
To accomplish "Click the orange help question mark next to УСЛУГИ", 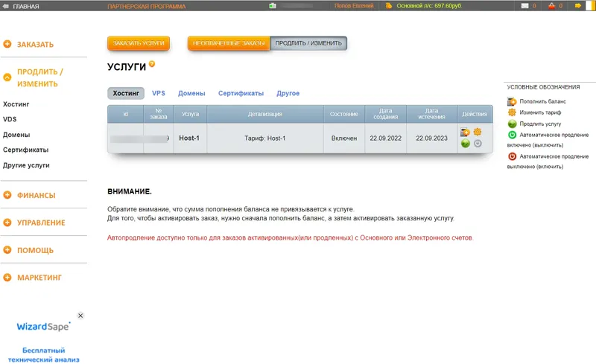I will click(152, 64).
